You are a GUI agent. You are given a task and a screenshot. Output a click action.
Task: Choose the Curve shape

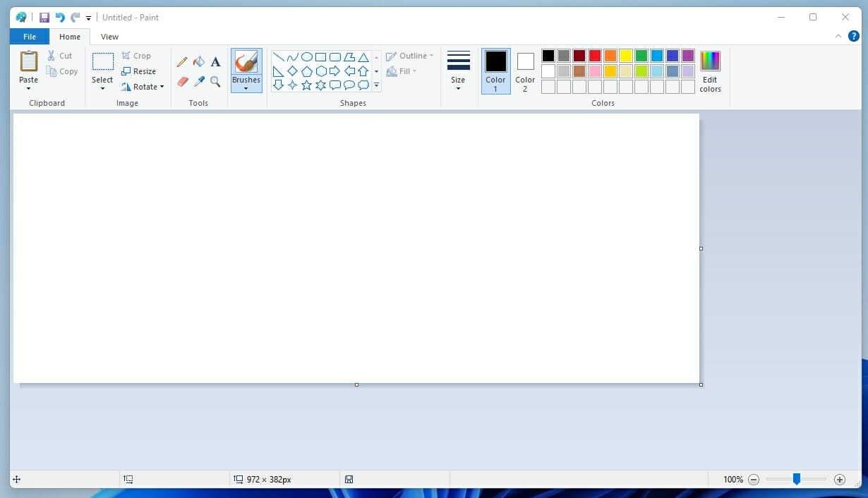[x=292, y=57]
